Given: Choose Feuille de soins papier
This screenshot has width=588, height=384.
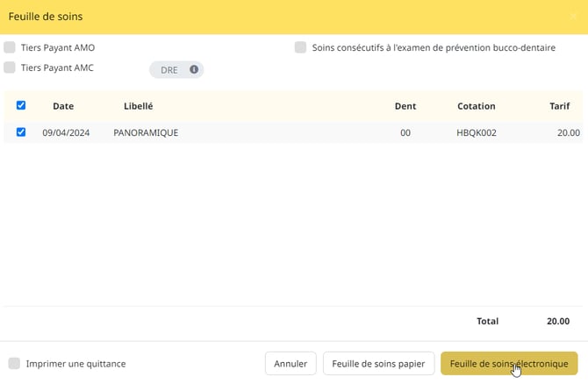Looking at the screenshot, I should point(378,363).
